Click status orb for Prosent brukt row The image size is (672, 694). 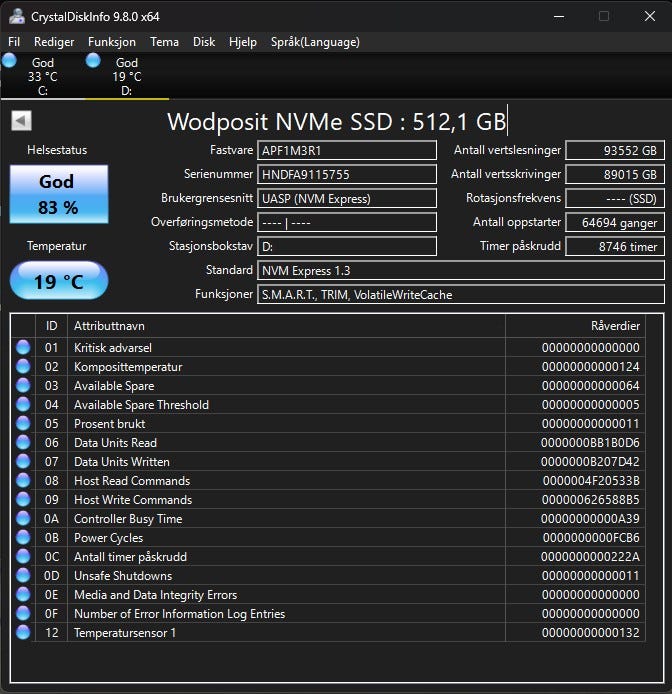point(23,424)
